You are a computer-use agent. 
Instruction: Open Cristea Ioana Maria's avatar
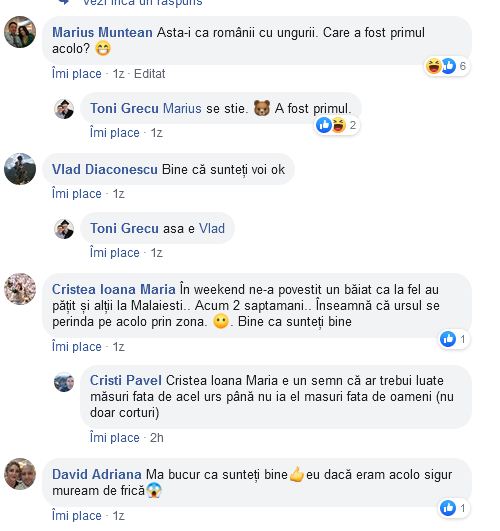(20, 289)
